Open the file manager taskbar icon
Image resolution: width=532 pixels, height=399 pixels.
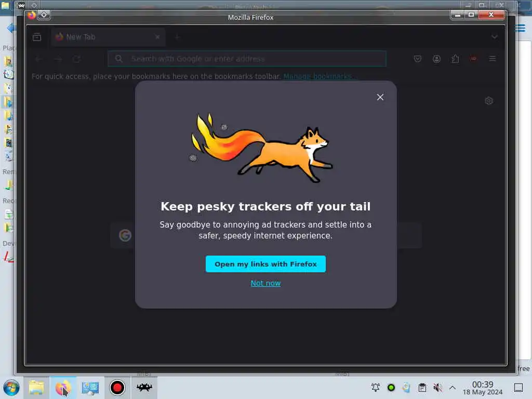tap(36, 388)
